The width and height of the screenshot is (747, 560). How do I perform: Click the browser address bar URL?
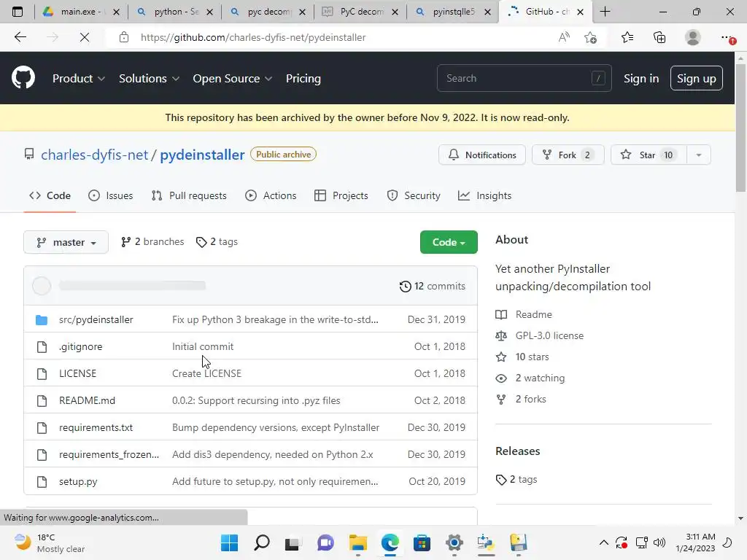(253, 37)
